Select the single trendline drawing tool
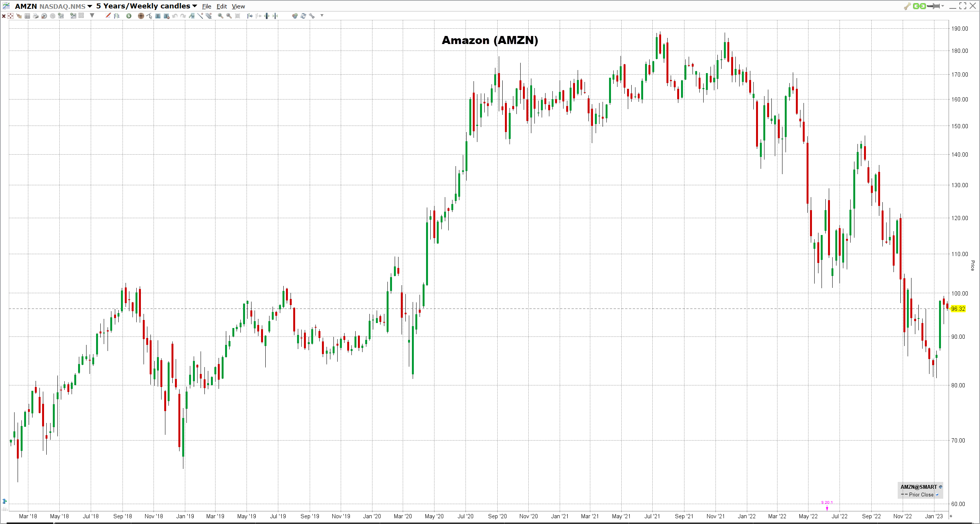This screenshot has width=980, height=524. tap(200, 16)
